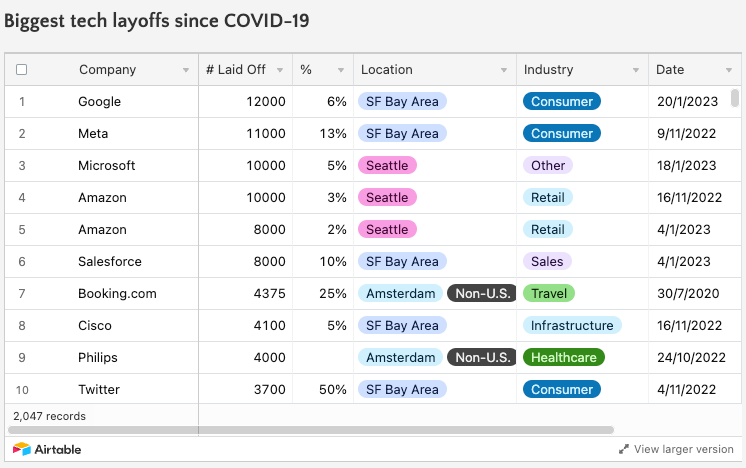Image resolution: width=746 pixels, height=468 pixels.
Task: Click the Other industry tag for Microsoft
Action: [x=548, y=166]
